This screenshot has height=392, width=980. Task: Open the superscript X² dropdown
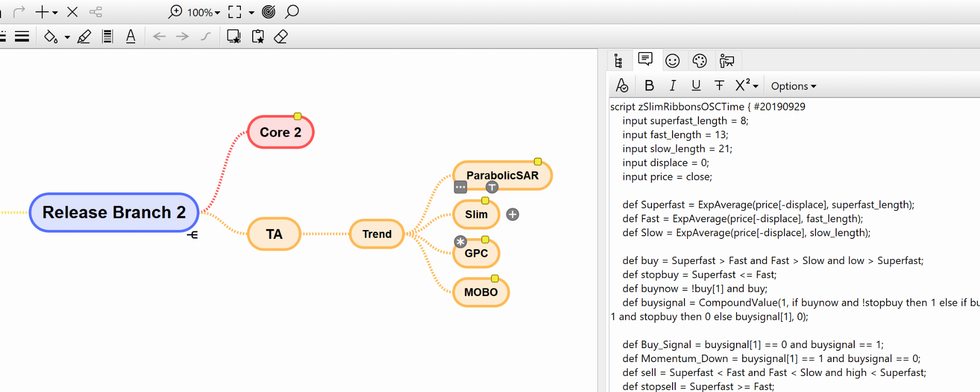pyautogui.click(x=747, y=85)
